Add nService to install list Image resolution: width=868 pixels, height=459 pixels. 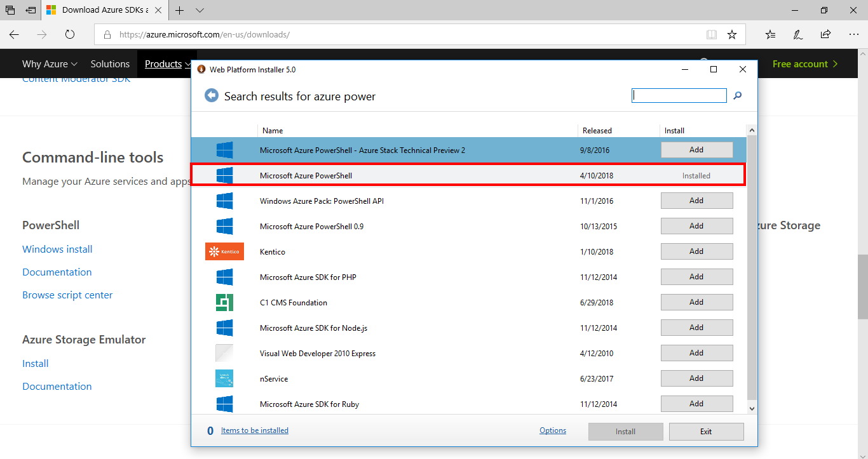(696, 378)
